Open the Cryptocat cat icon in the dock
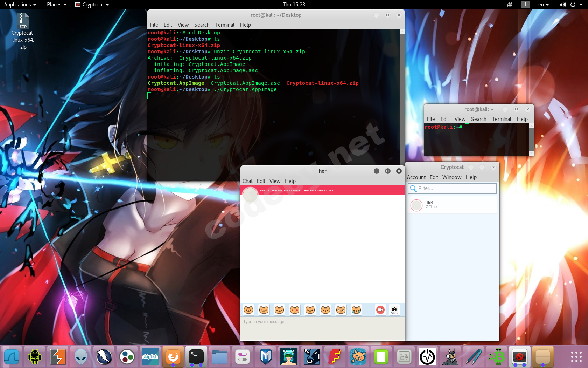588x368 pixels. 358,357
